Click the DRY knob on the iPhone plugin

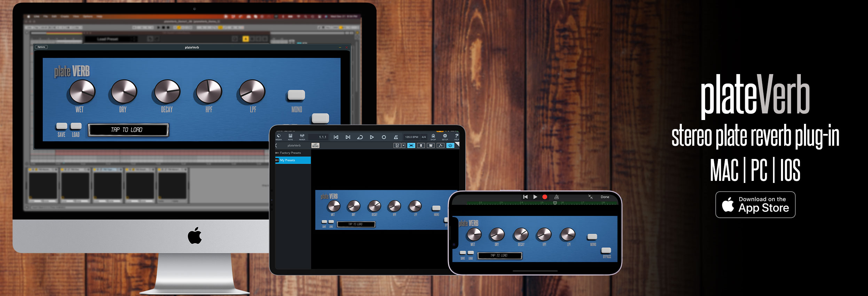(497, 235)
